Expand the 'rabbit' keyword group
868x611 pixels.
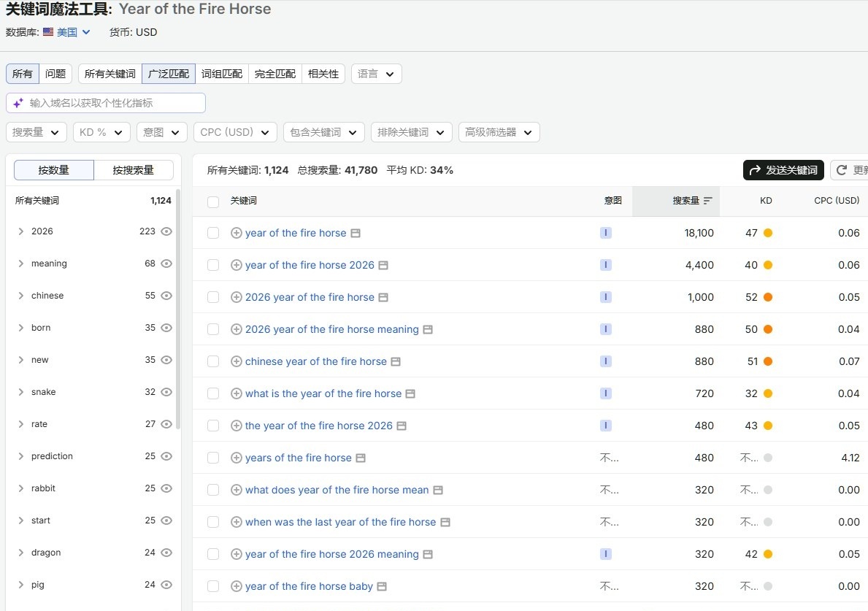[x=20, y=488]
